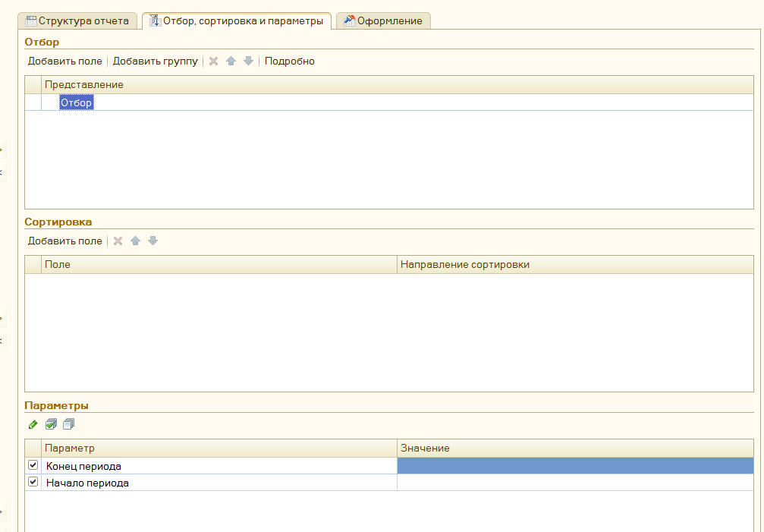Uncheck all parameters using Параметры toolbar icon

pos(68,424)
